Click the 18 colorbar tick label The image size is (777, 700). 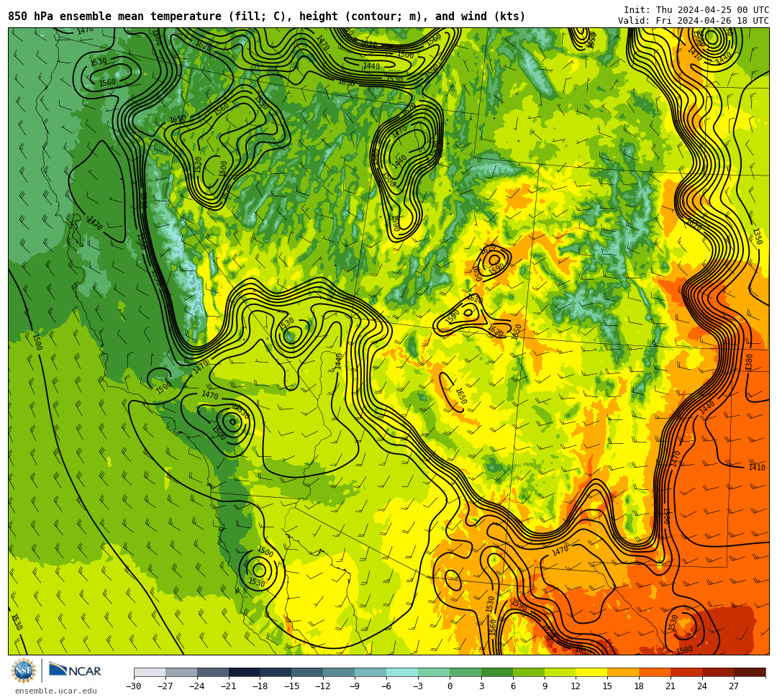click(x=640, y=686)
